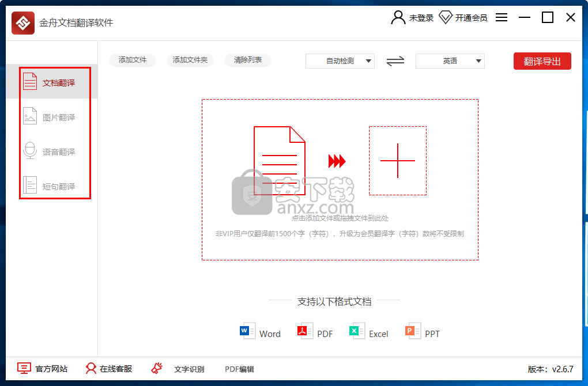
Task: Click the 金舟文档翻译软件 app logo
Action: 23,23
